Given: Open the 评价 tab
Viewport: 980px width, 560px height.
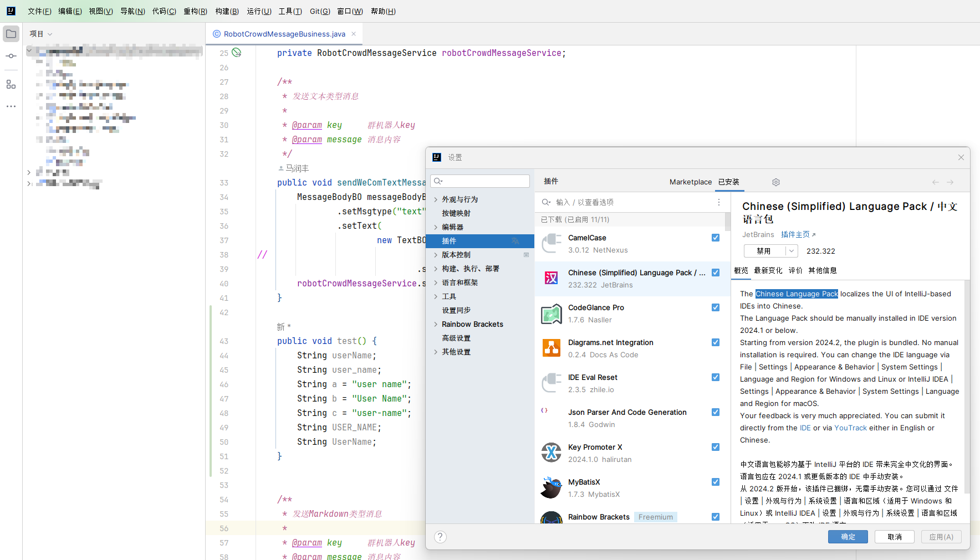Looking at the screenshot, I should (795, 270).
